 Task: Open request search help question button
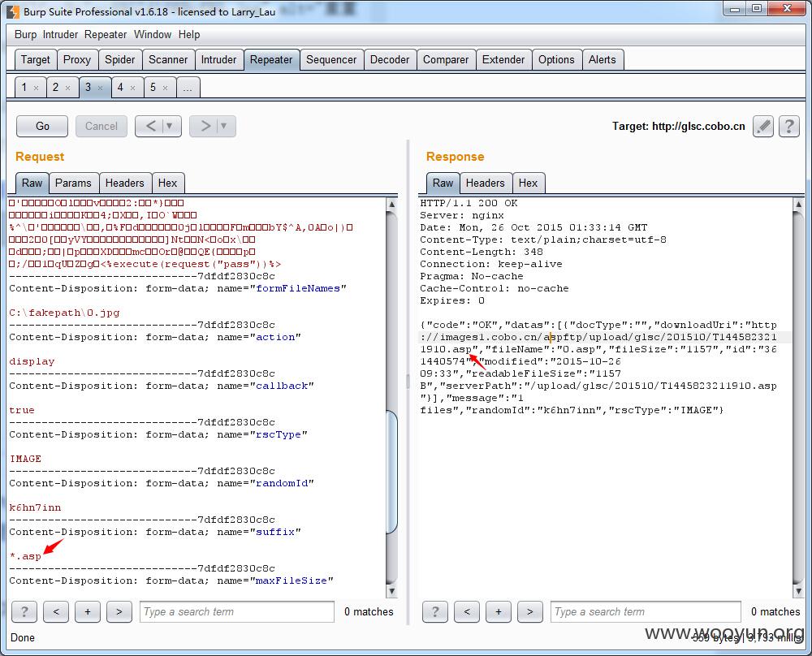(x=24, y=611)
